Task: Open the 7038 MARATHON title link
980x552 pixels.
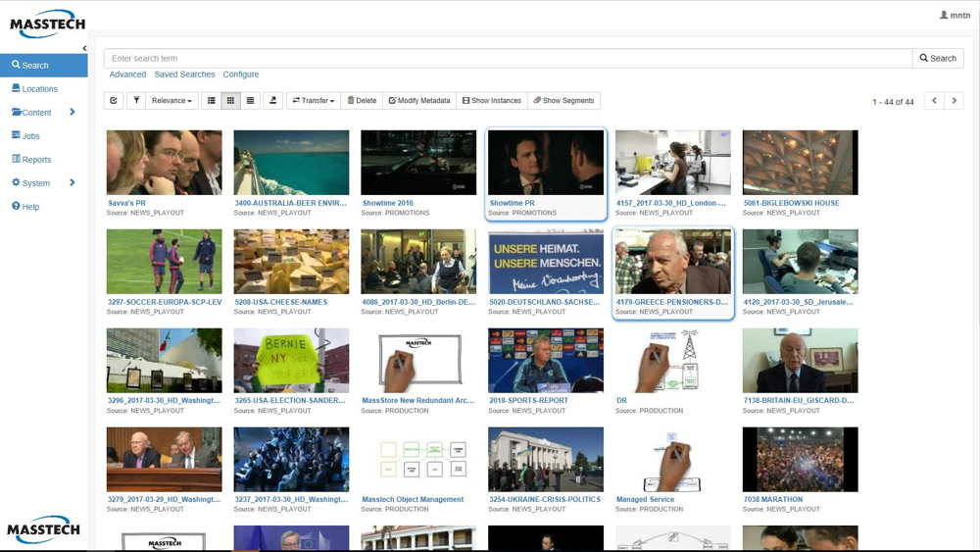Action: click(x=773, y=499)
